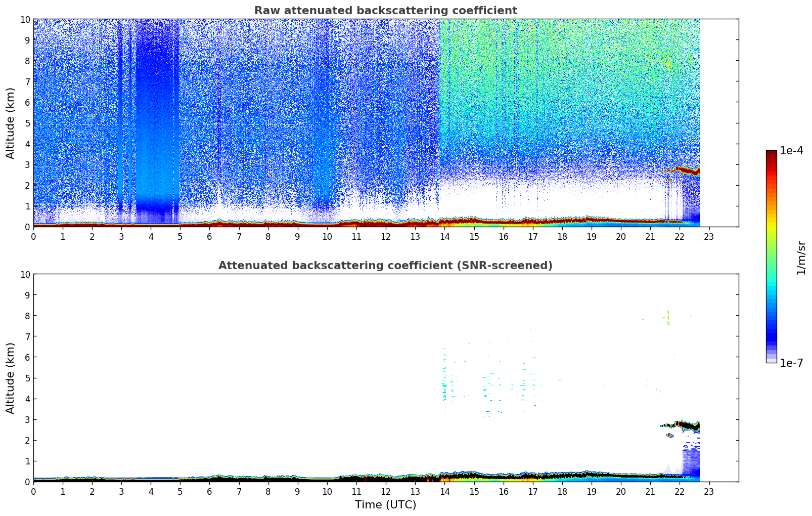Click the 'Raw attenuated backscattering coefficient' title
The width and height of the screenshot is (812, 516).
click(385, 11)
